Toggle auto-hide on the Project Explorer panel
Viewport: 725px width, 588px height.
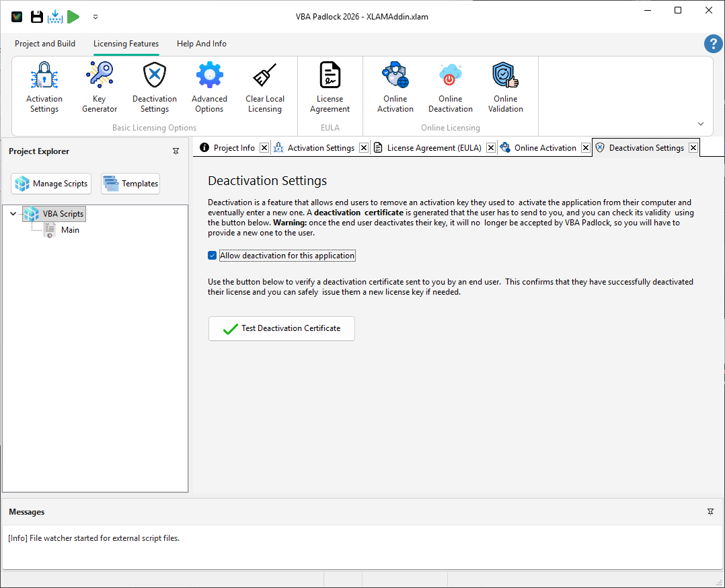(x=176, y=151)
